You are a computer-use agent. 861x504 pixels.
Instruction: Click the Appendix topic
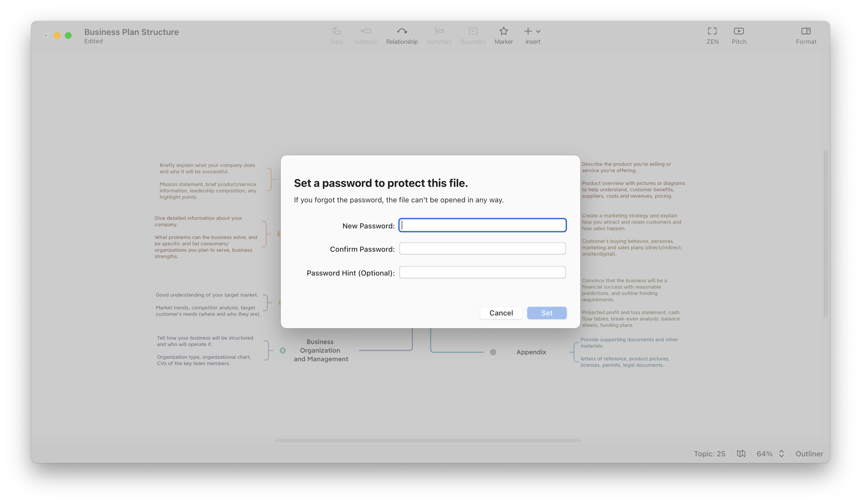[x=531, y=352]
